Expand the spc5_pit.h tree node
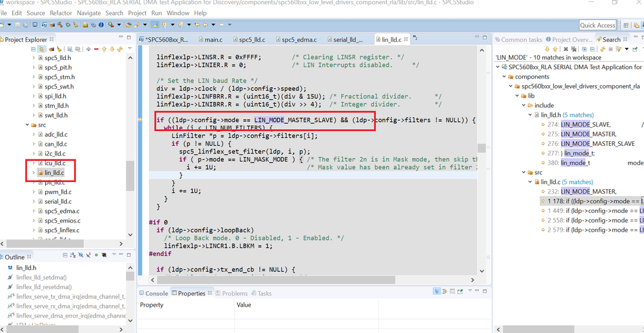The image size is (644, 333). [34, 67]
